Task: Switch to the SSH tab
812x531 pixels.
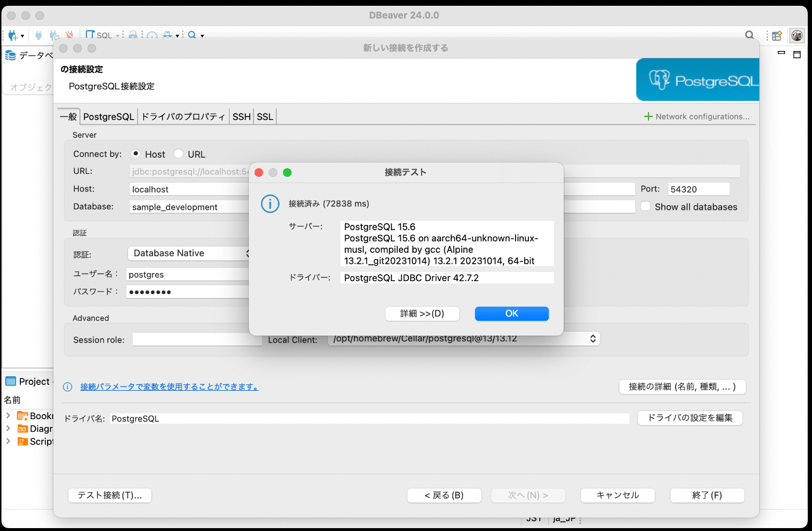Action: coord(241,117)
